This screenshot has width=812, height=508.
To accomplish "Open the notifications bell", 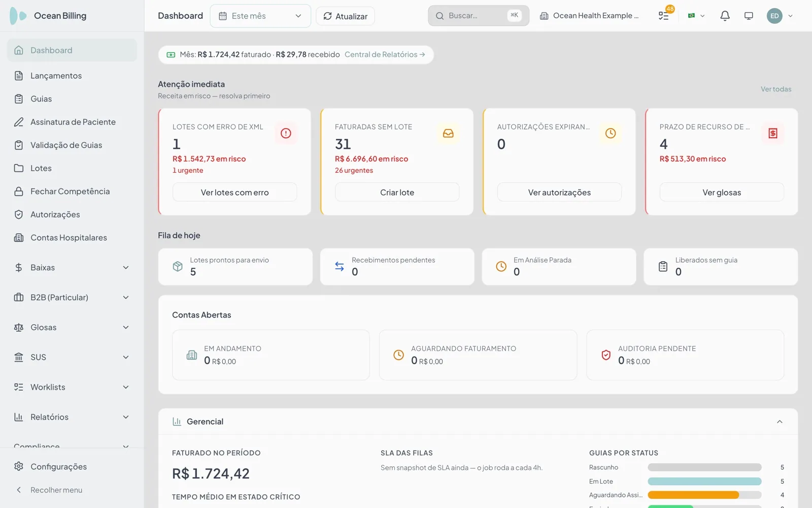I will [x=725, y=16].
